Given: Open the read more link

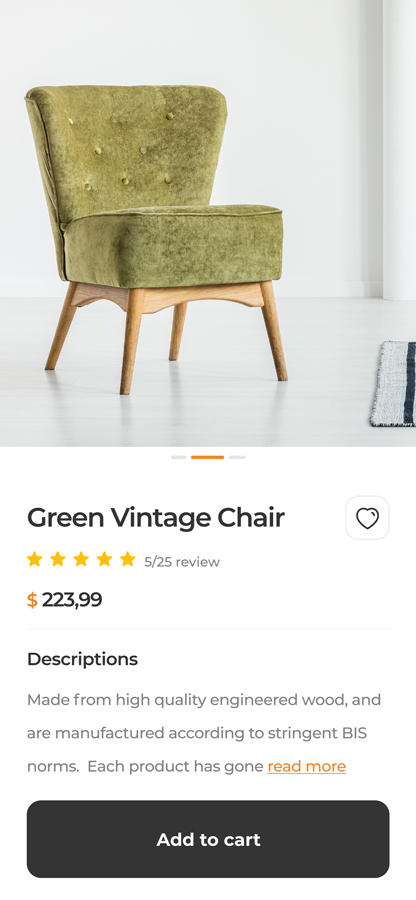Looking at the screenshot, I should point(306,766).
